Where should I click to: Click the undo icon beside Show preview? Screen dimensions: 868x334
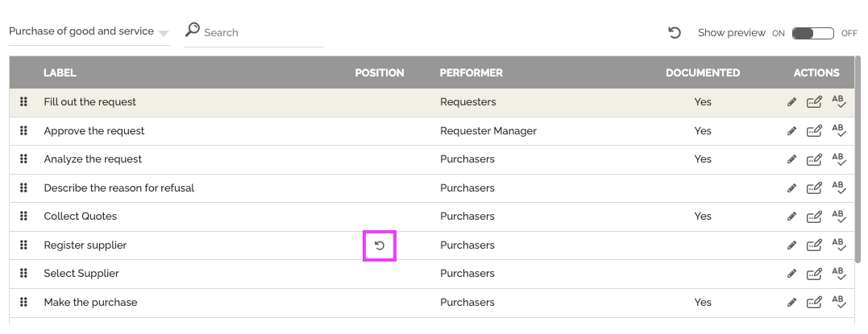tap(674, 33)
